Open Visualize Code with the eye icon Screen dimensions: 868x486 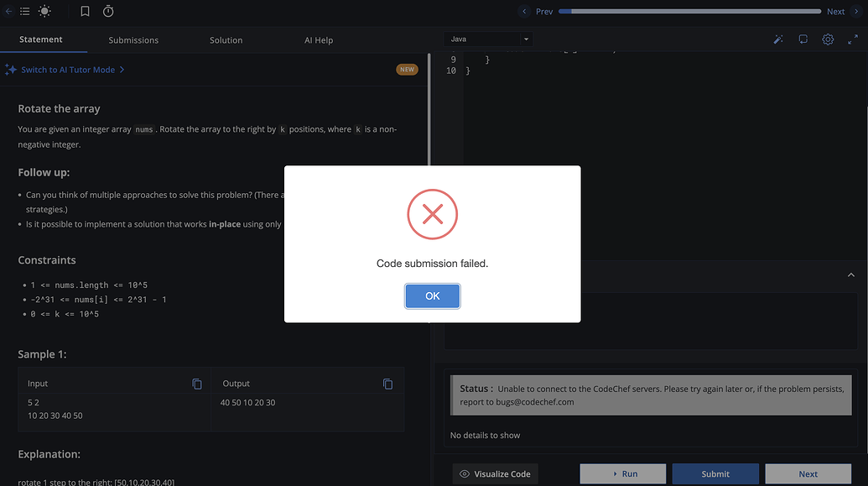coord(464,473)
